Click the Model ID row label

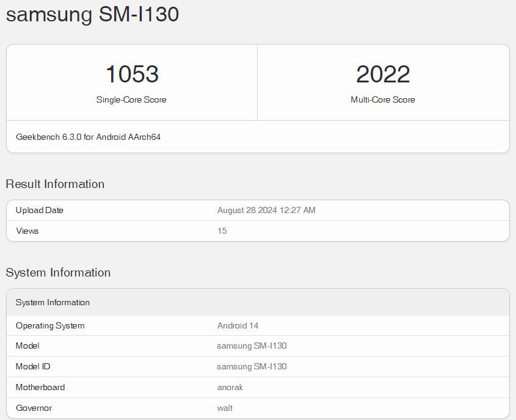33,366
